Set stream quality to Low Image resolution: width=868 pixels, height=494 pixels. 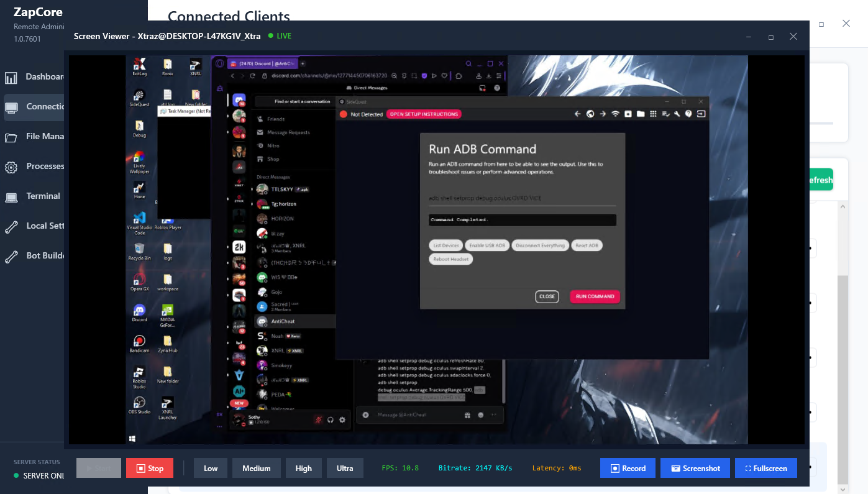click(211, 469)
